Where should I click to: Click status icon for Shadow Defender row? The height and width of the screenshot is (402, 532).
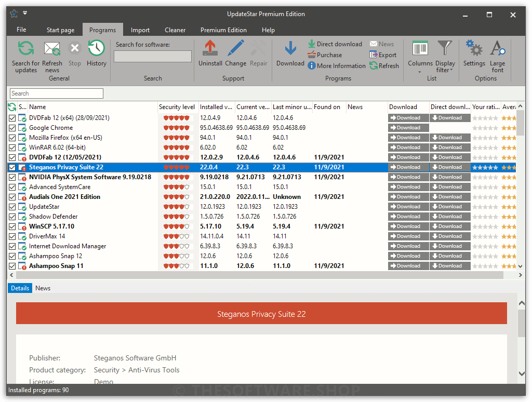coord(22,217)
